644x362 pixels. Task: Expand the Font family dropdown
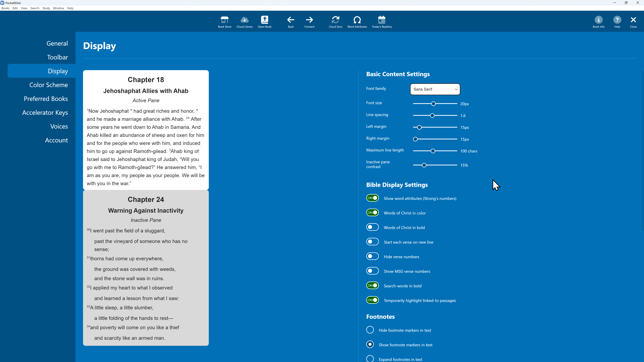(x=435, y=89)
